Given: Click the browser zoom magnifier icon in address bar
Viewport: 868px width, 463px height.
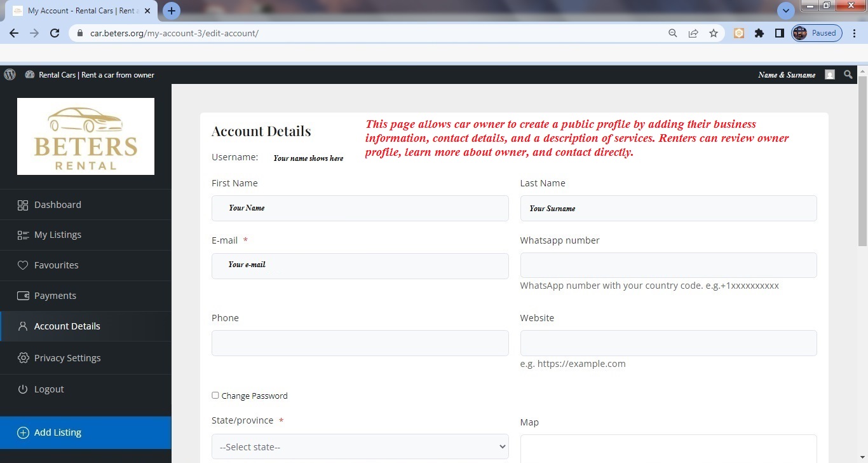Looking at the screenshot, I should pyautogui.click(x=672, y=33).
